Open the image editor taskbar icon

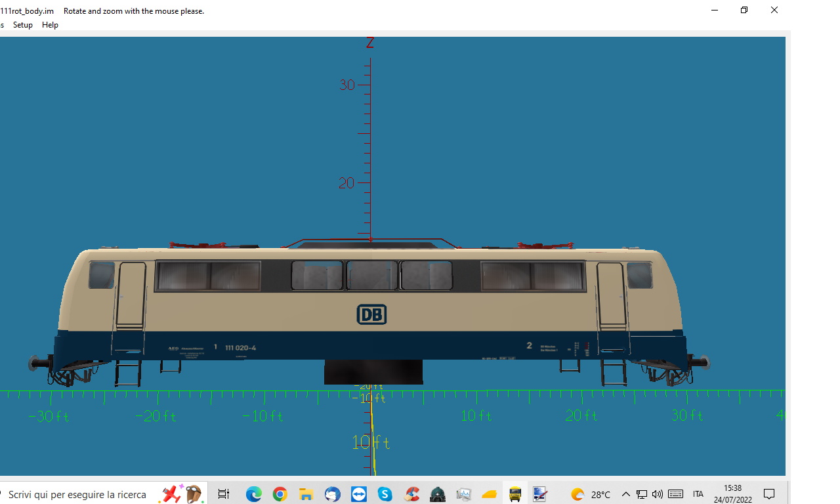click(x=540, y=494)
